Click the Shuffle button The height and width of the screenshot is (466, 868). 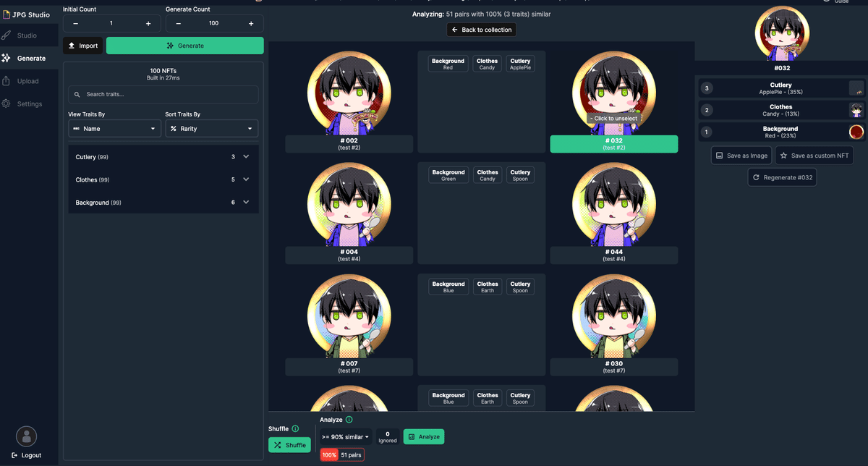point(289,445)
